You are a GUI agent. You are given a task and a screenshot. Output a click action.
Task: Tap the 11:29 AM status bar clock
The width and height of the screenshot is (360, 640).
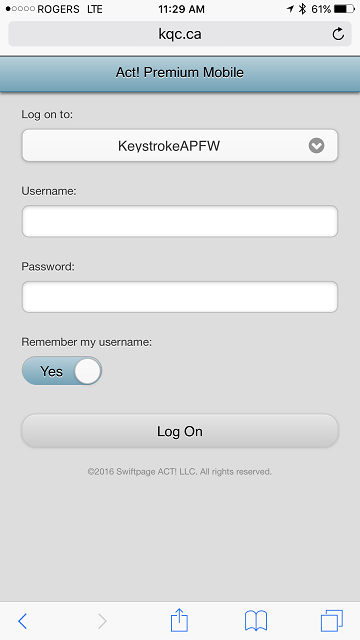click(x=182, y=9)
